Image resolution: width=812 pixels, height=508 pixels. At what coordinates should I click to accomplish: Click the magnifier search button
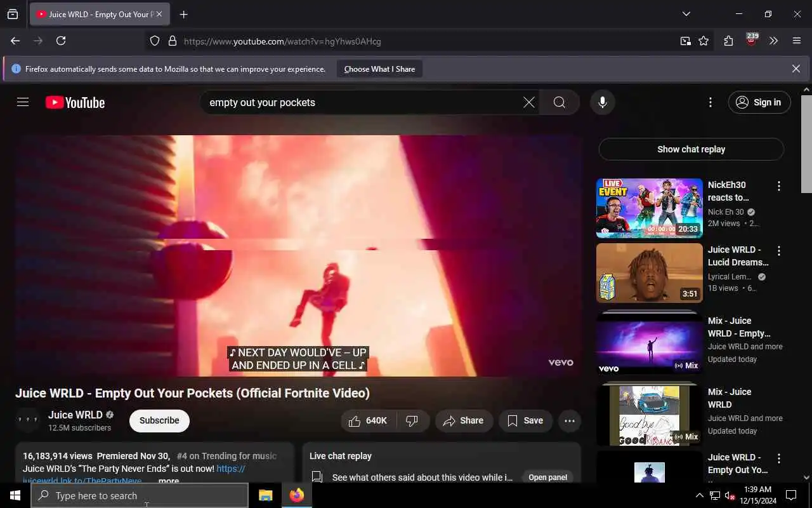pyautogui.click(x=559, y=102)
